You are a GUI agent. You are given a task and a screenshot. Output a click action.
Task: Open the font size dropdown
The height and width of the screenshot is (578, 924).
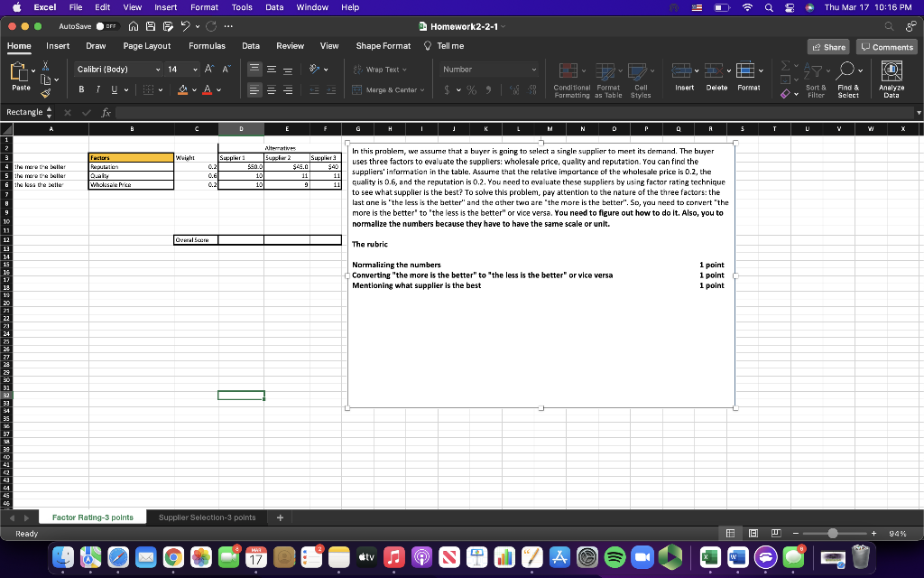194,69
